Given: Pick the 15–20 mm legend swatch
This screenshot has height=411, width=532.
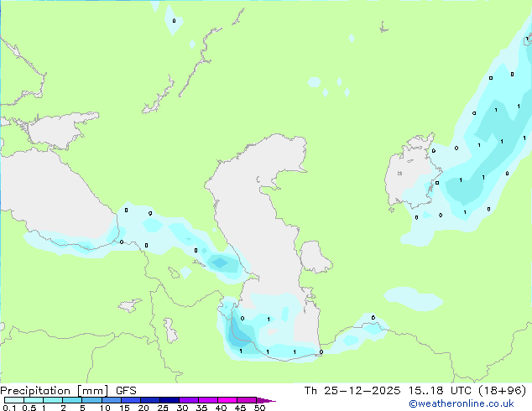Looking at the screenshot, I should point(131,400).
